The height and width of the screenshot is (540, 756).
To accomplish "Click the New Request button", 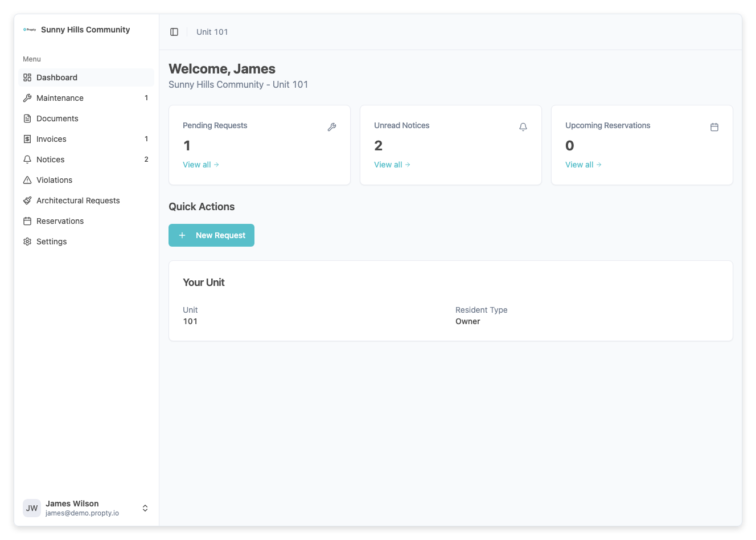I will pyautogui.click(x=211, y=235).
